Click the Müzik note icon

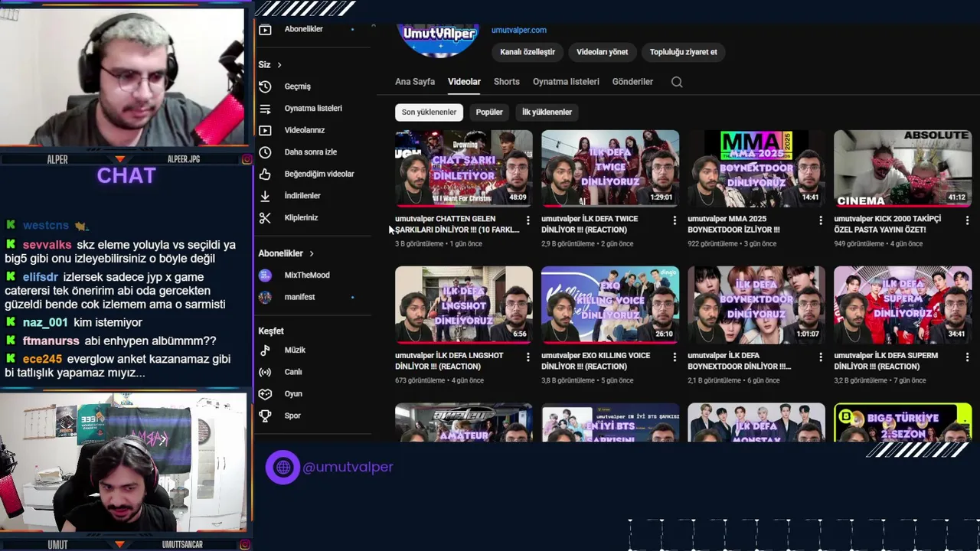point(265,350)
